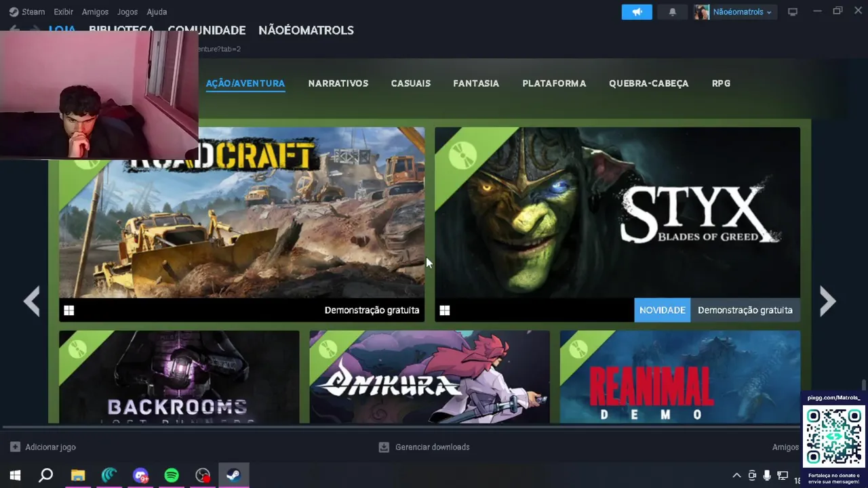868x488 pixels.
Task: Click the Steam taskbar icon
Action: click(234, 476)
